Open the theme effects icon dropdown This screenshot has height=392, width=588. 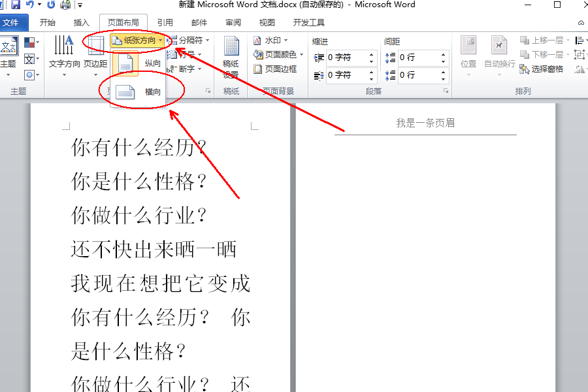pyautogui.click(x=31, y=75)
